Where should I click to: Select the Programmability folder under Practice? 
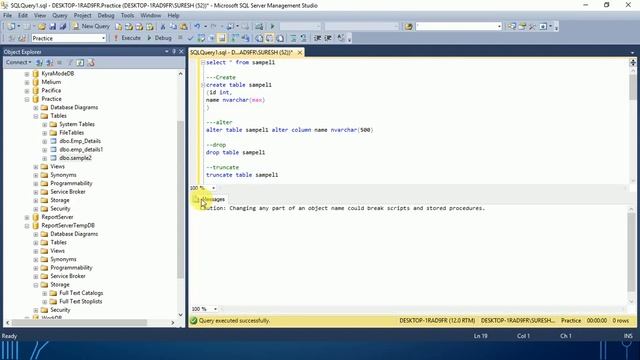tap(71, 183)
